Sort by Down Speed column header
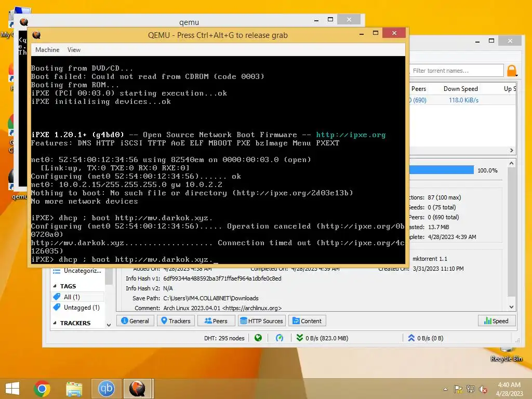The image size is (532, 399). pyautogui.click(x=460, y=88)
